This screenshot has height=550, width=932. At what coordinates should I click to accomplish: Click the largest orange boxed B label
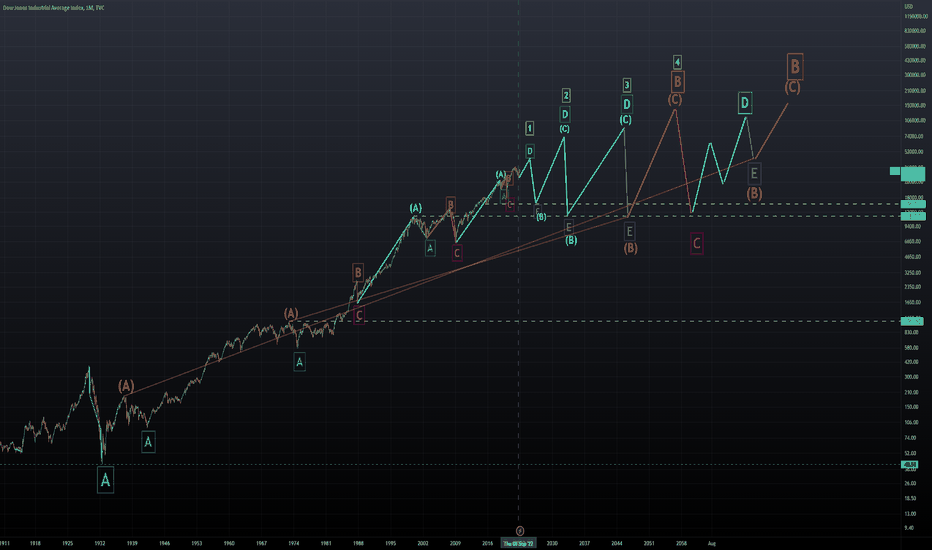795,67
